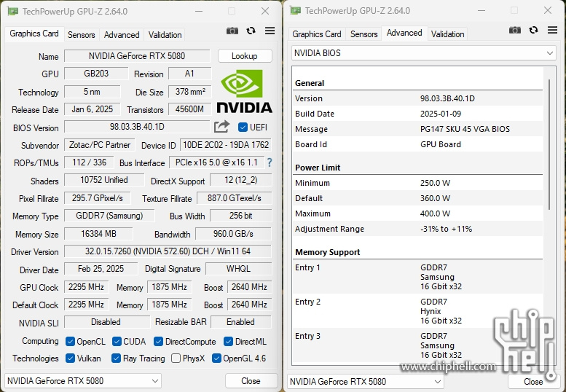Screen dimensions: 566x392
Task: Click the Shaders field 10752 Unified
Action: click(x=104, y=180)
